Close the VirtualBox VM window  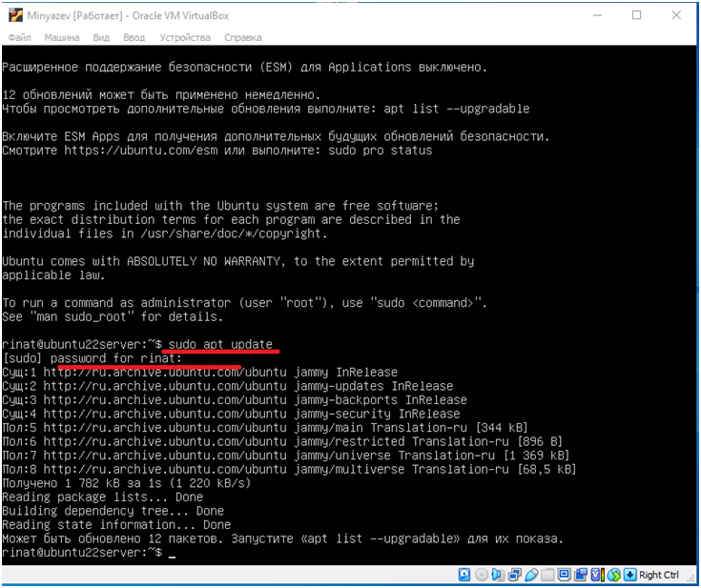point(676,15)
